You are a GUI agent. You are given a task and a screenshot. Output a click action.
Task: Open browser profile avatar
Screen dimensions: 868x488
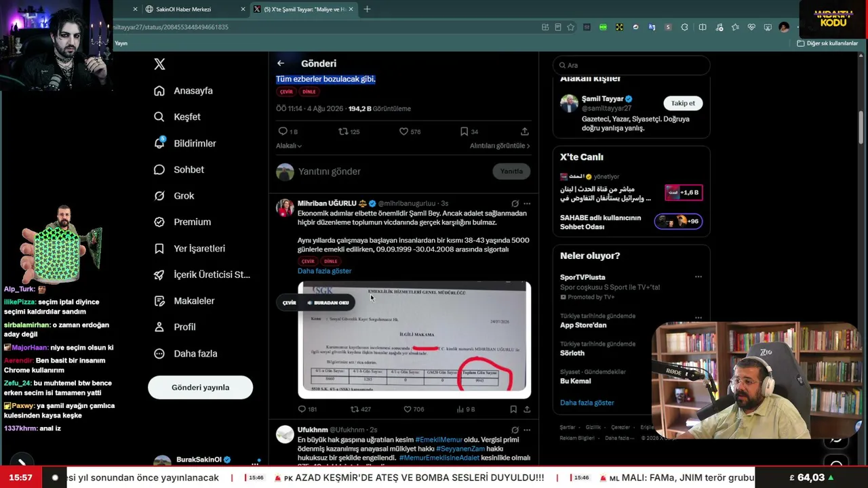(784, 27)
